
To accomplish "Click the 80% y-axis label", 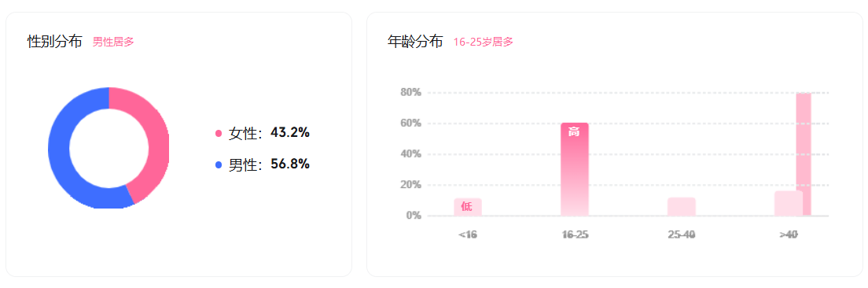I will click(410, 93).
